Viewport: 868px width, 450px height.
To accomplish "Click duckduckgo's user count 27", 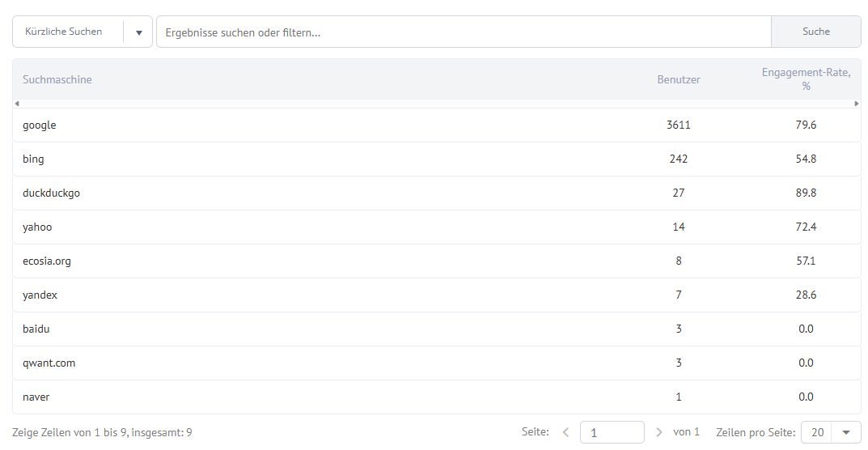I will coord(679,193).
